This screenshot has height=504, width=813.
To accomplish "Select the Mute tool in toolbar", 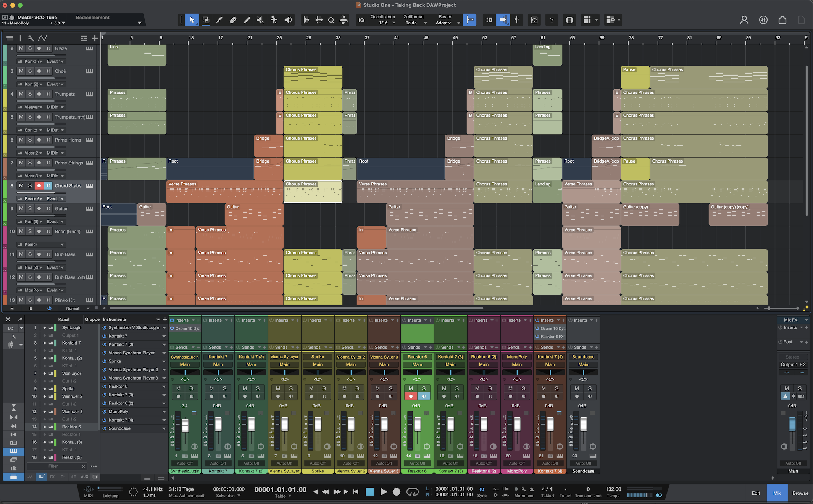I will click(260, 20).
